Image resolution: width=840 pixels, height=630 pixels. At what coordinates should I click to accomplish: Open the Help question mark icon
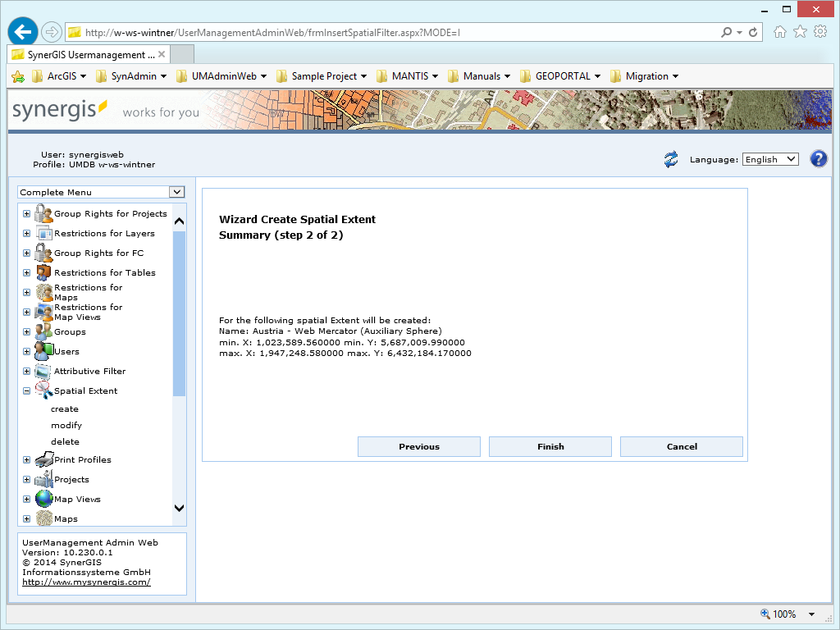[x=818, y=158]
